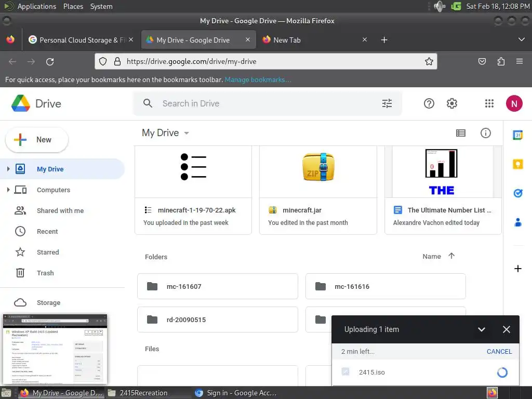Click the search magnifier icon in Drive
This screenshot has height=399, width=532.
click(x=148, y=103)
